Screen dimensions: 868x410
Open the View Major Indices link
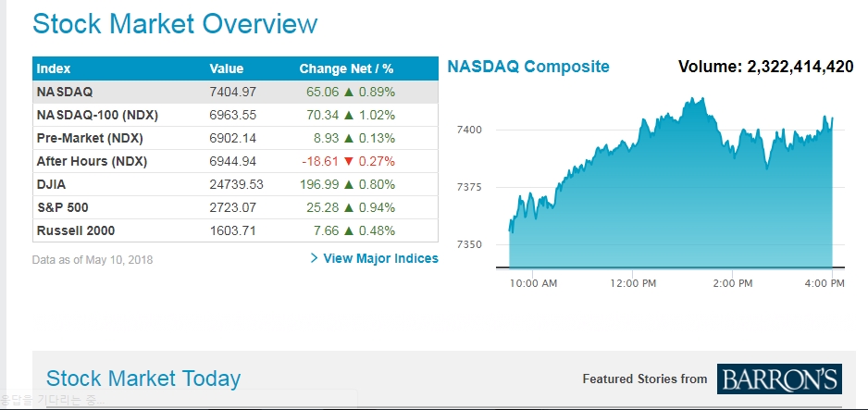tap(380, 258)
